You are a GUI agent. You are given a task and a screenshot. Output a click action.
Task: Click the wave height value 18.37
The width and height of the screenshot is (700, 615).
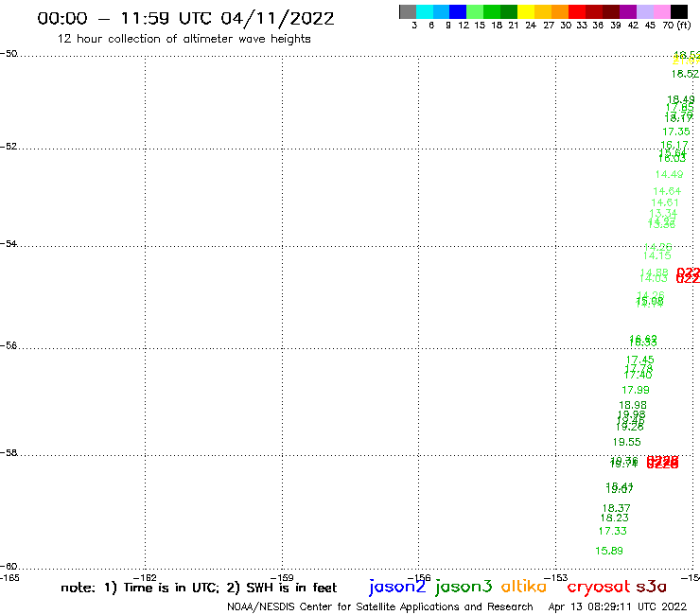click(x=616, y=508)
